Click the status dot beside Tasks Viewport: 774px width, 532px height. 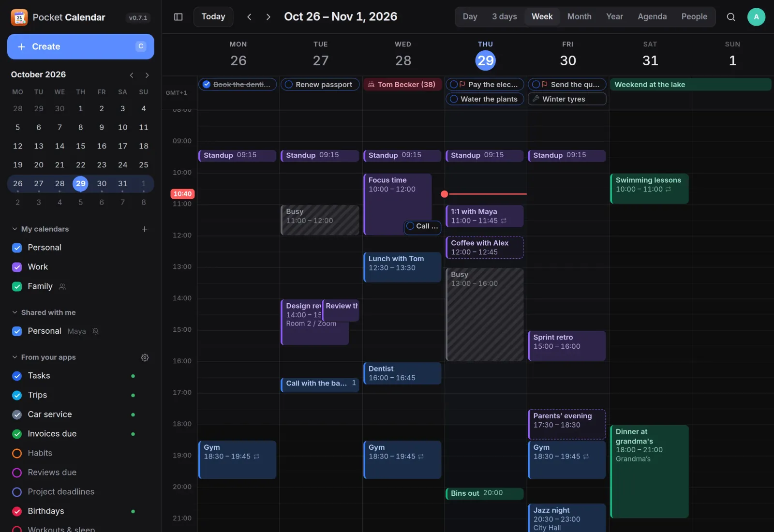[x=133, y=376]
